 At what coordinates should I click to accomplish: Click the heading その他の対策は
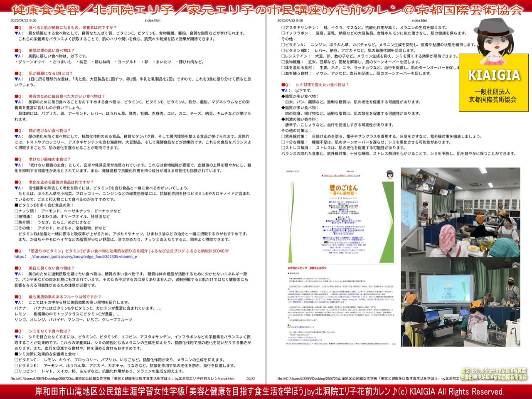pos(296,131)
